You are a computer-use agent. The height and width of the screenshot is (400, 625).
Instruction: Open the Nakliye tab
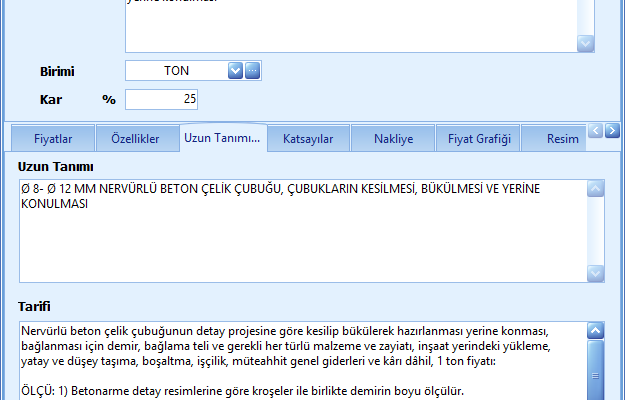pyautogui.click(x=392, y=139)
